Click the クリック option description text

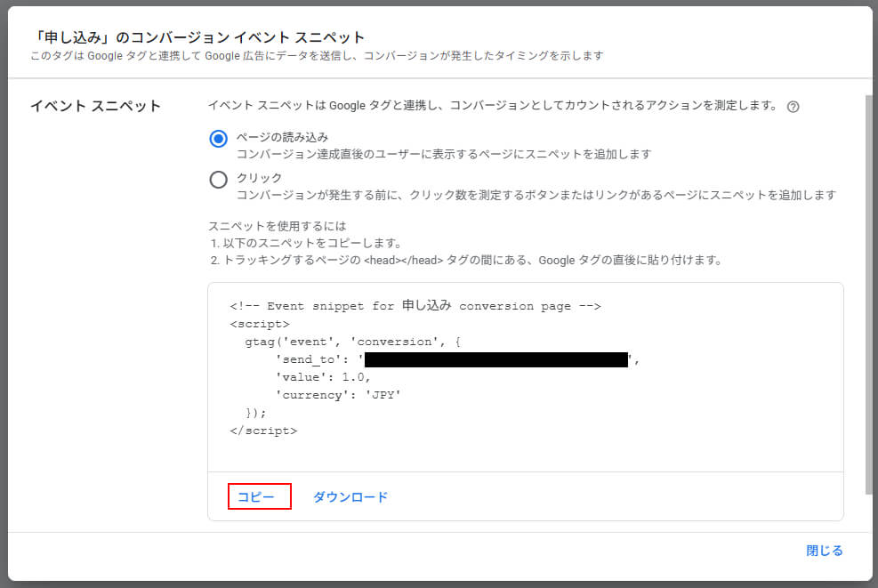pos(536,195)
